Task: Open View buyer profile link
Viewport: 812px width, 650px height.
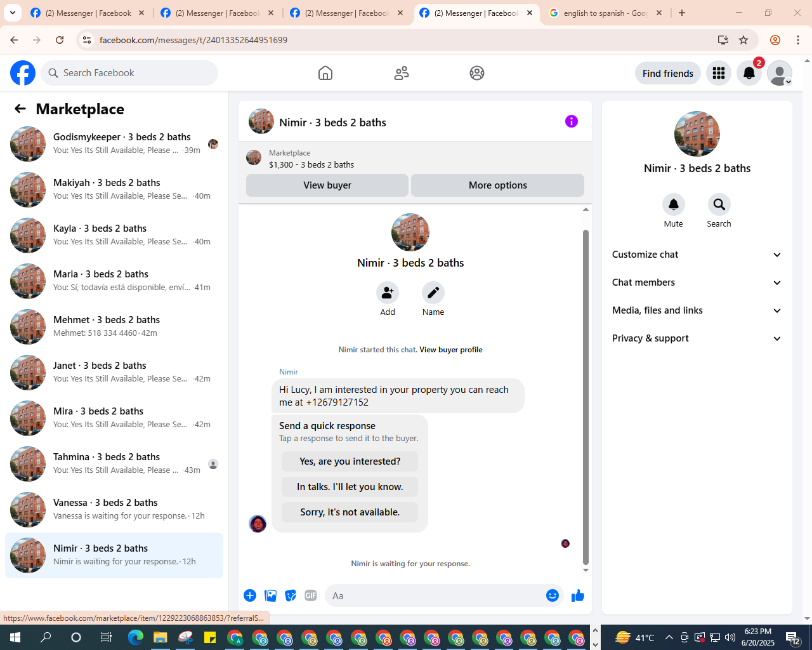Action: point(451,350)
